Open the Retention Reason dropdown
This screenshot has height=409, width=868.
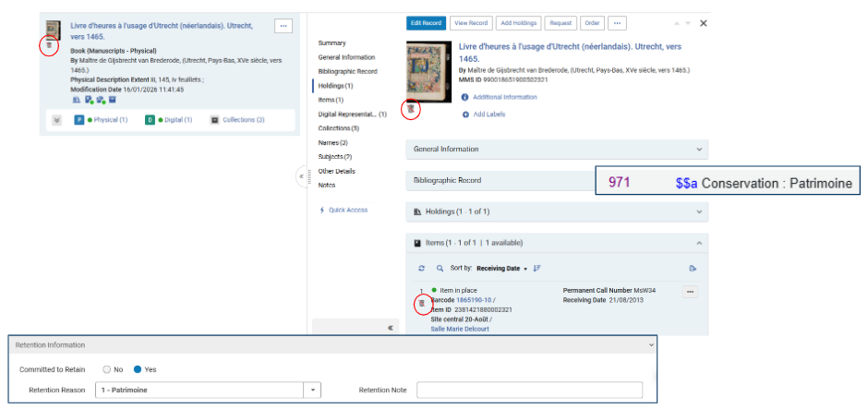coord(313,390)
